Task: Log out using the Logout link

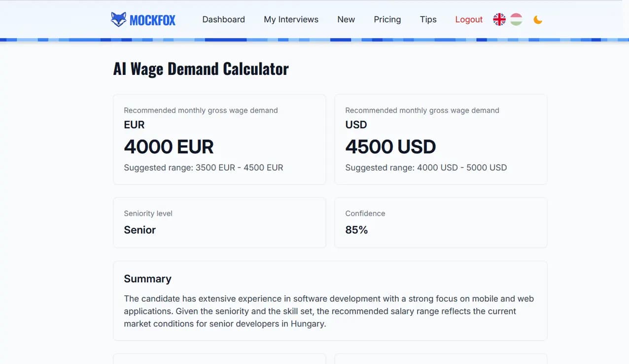Action: [469, 20]
